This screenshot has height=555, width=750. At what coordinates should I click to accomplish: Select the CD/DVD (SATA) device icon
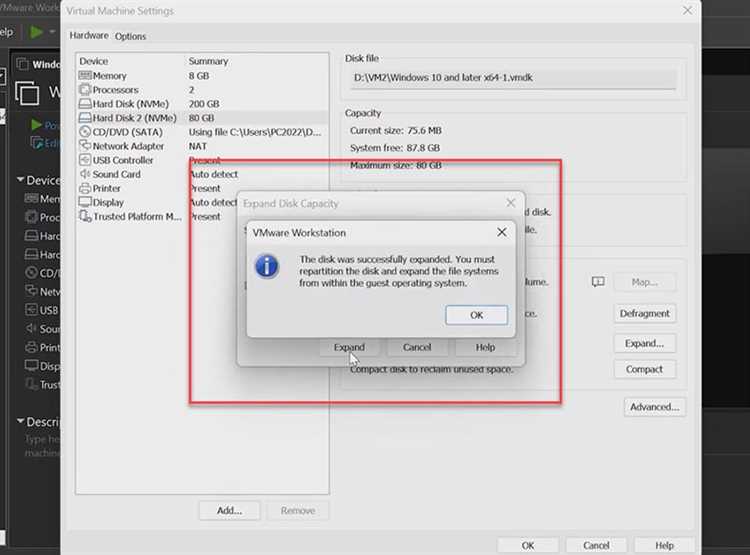pyautogui.click(x=85, y=132)
